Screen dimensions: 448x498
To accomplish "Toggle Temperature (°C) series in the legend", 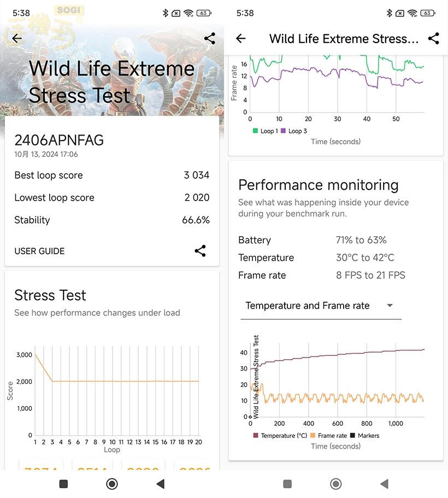I will tap(280, 436).
